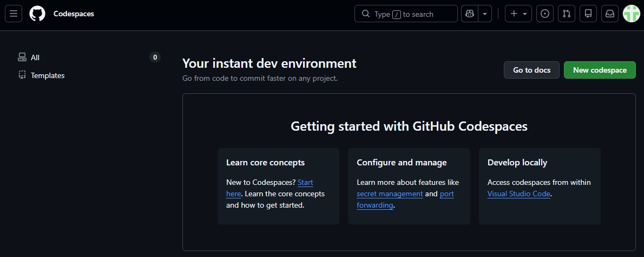
Task: Open the port forwarding link
Action: click(x=446, y=194)
